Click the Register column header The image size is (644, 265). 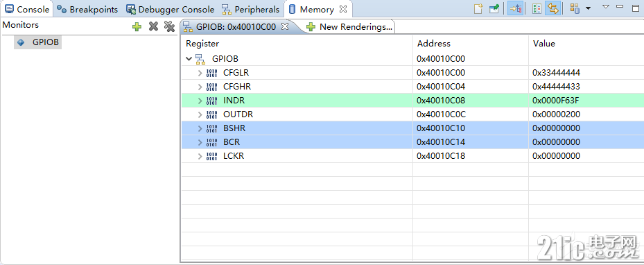point(202,44)
